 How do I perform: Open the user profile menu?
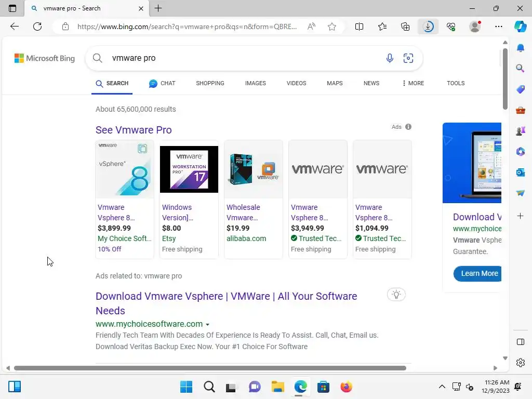click(475, 26)
